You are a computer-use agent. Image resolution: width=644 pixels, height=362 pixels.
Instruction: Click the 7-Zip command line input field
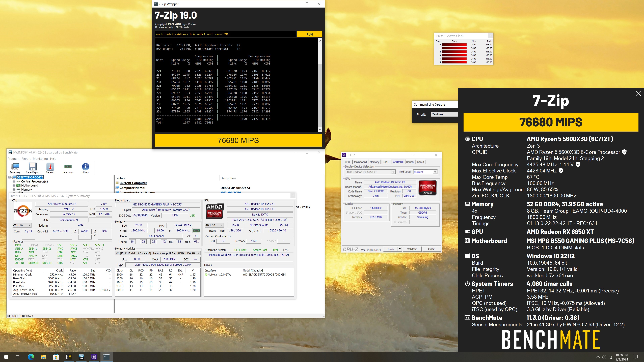(x=225, y=34)
